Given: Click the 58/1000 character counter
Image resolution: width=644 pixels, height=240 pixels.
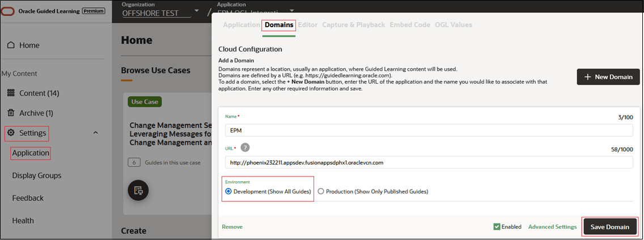Looking at the screenshot, I should coord(622,150).
